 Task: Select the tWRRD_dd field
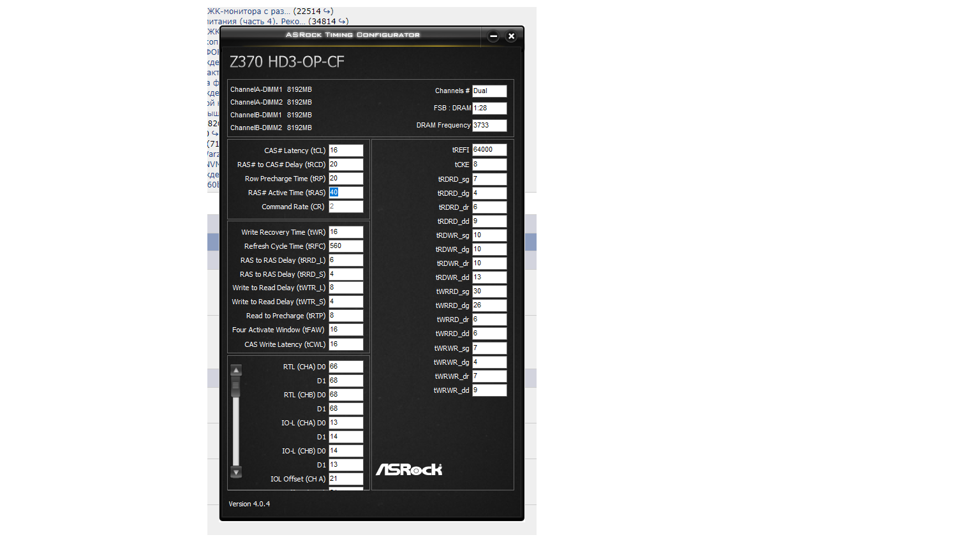489,334
